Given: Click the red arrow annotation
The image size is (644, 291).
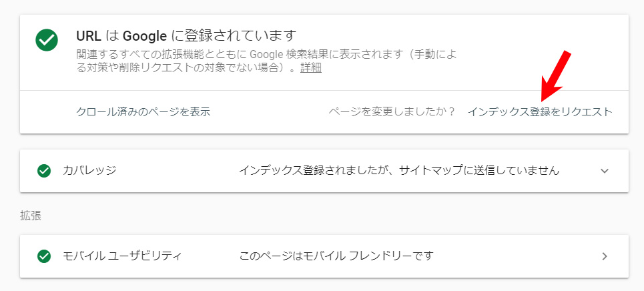Looking at the screenshot, I should tap(556, 76).
